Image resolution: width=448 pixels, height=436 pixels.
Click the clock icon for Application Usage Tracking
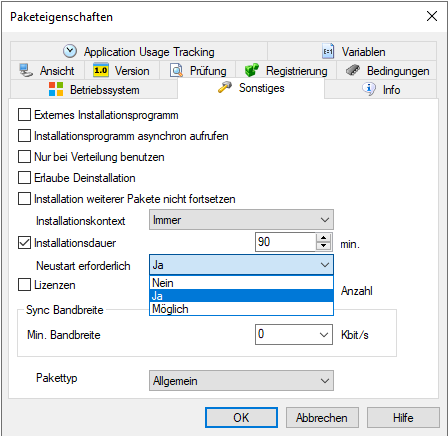pyautogui.click(x=70, y=51)
